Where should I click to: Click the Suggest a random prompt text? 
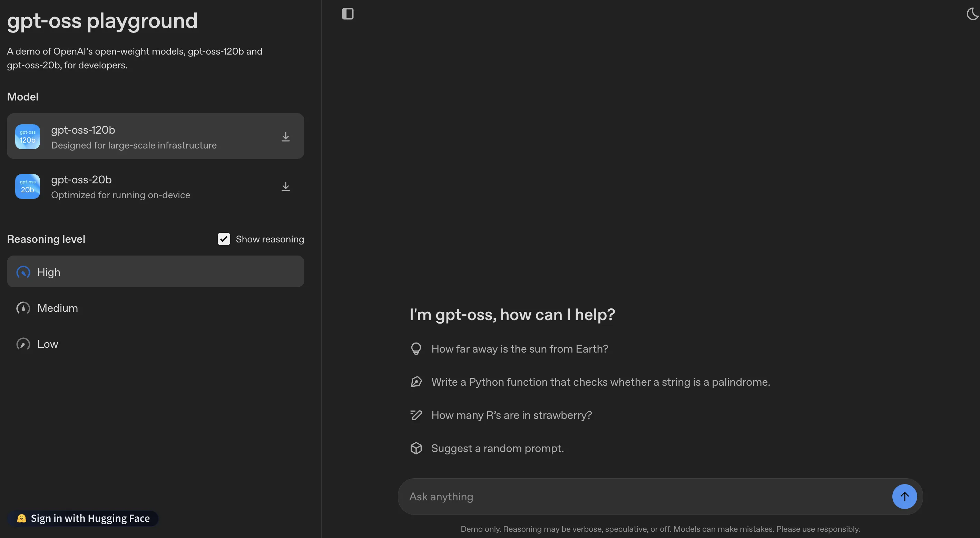[x=497, y=448]
